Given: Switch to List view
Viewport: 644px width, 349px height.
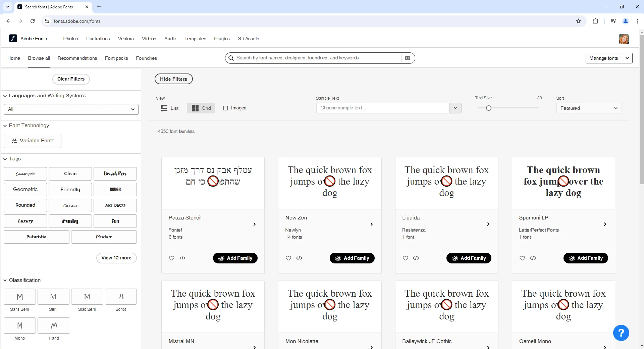Looking at the screenshot, I should (170, 108).
